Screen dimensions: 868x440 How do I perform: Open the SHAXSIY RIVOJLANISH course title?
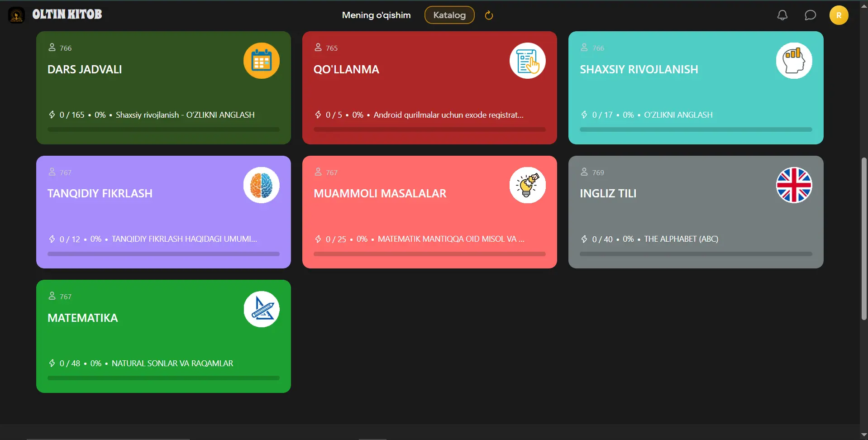(x=639, y=69)
